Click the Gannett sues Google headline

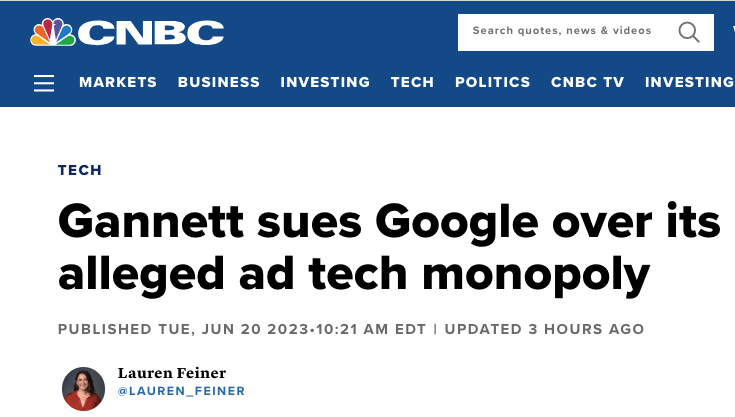point(388,246)
